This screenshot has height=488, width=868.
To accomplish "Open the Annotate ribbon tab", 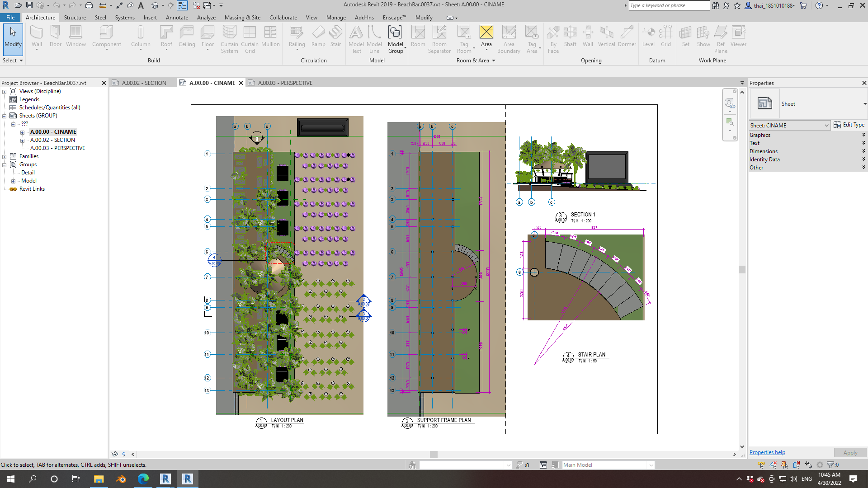I will point(177,18).
